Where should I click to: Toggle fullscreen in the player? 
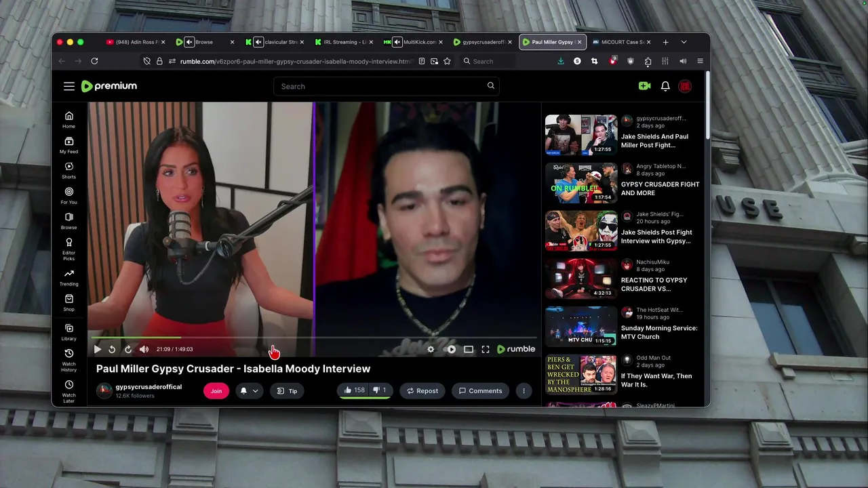click(x=486, y=349)
